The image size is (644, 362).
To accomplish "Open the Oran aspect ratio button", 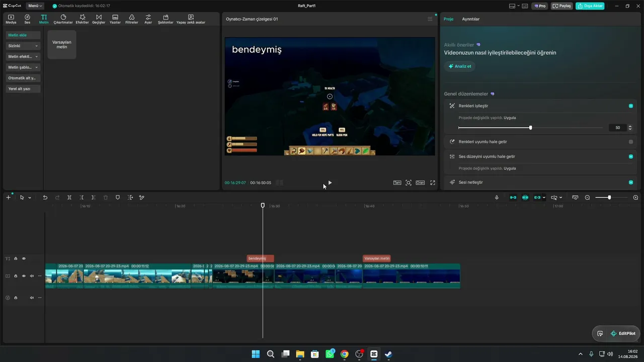I will 420,183.
